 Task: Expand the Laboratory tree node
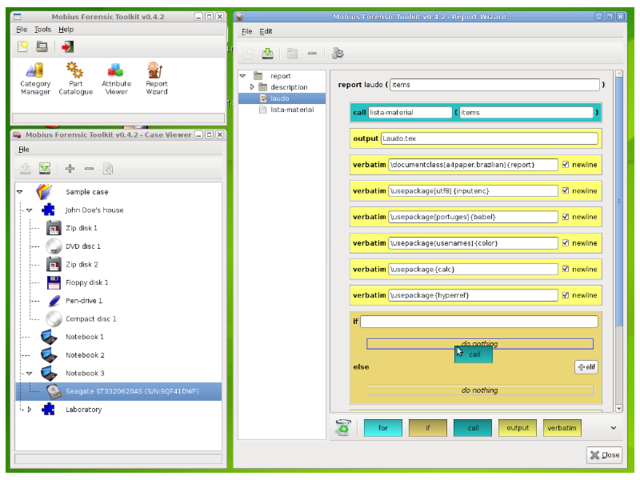pyautogui.click(x=29, y=409)
